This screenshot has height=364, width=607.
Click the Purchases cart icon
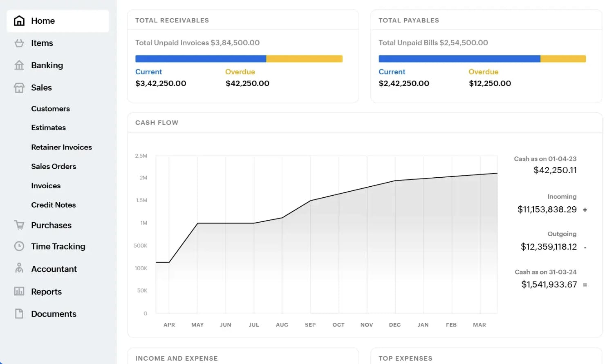coord(19,225)
